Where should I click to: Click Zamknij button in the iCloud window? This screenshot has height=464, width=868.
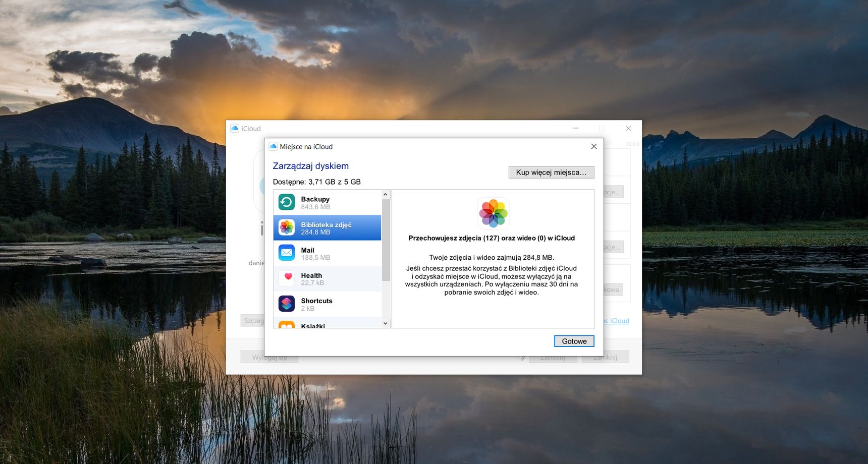605,357
